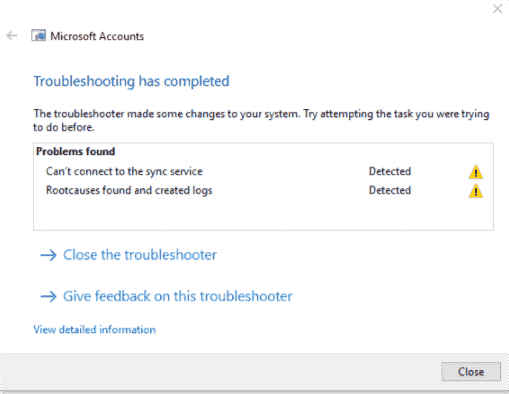Close the dialog with the X button
509x394 pixels.
tap(497, 9)
